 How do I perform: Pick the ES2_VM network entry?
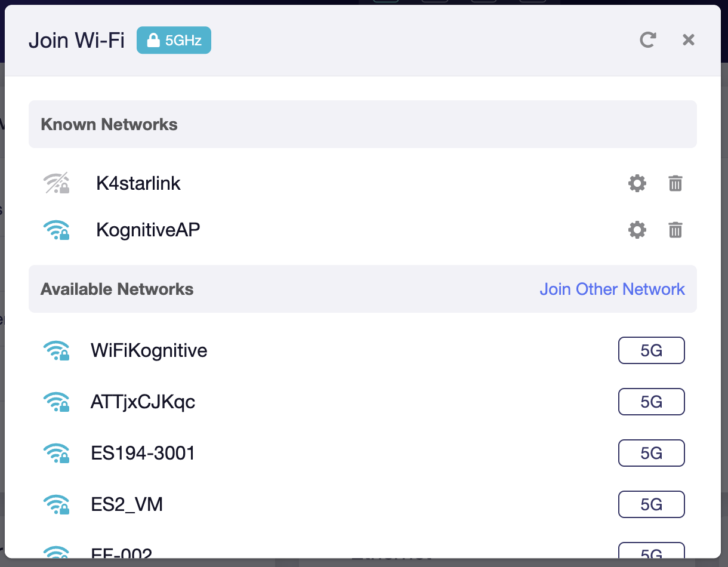(127, 505)
